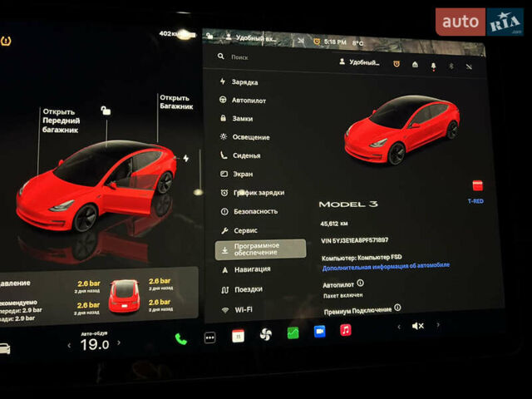This screenshot has width=532, height=399.
Task: Open front trunk (Открыть Передний багажник)
Action: 60,121
